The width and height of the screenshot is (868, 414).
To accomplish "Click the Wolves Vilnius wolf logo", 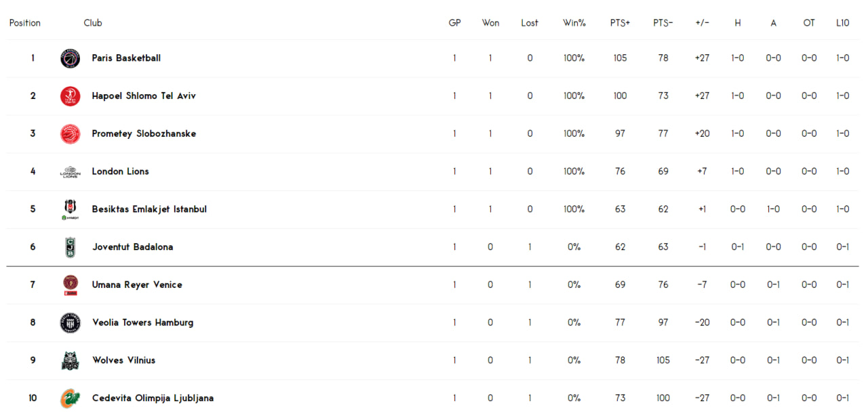I will pos(71,360).
